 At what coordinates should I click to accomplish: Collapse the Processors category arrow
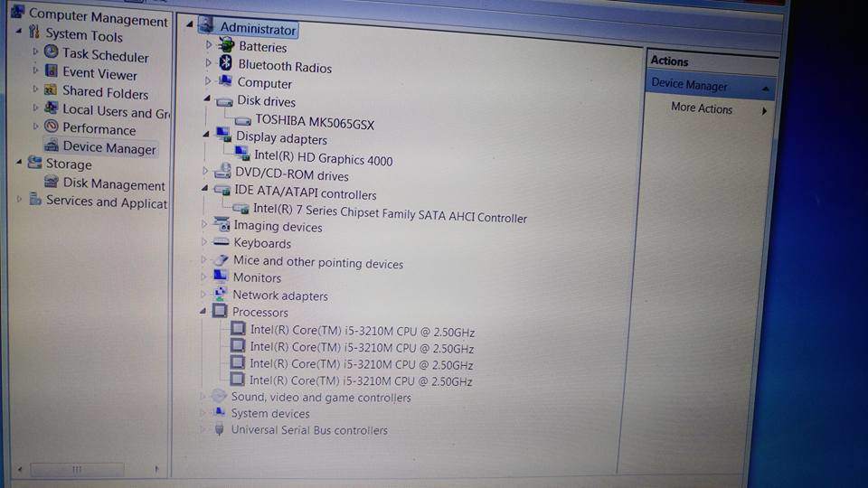203,312
